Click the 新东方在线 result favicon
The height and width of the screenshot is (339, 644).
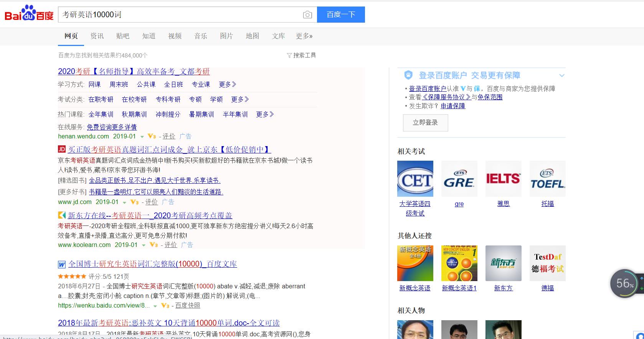click(62, 215)
